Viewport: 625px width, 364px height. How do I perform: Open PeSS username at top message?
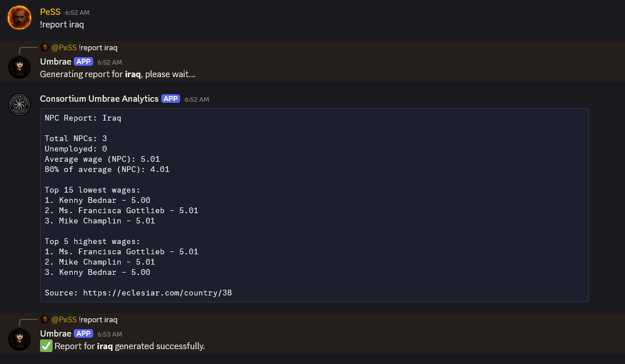(50, 12)
